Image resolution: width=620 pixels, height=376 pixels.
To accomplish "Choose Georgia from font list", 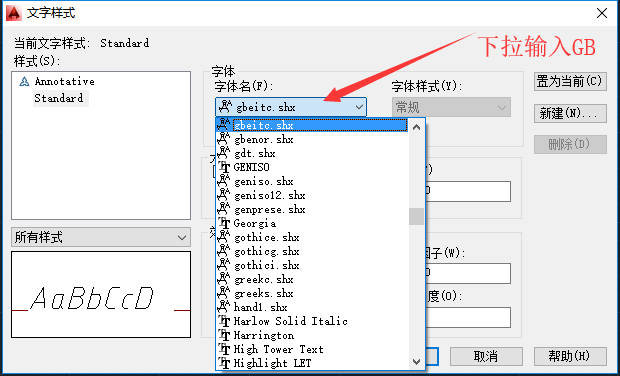I will (312, 223).
